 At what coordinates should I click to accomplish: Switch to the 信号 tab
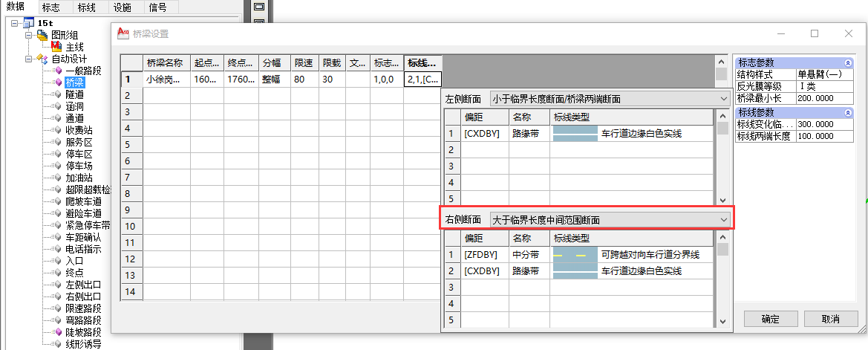[157, 7]
